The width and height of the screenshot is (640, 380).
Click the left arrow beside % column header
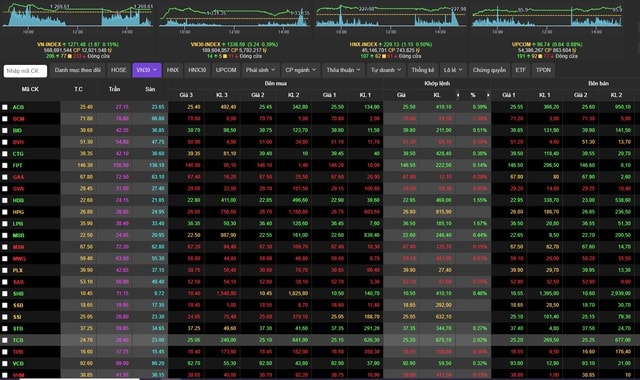(458, 95)
